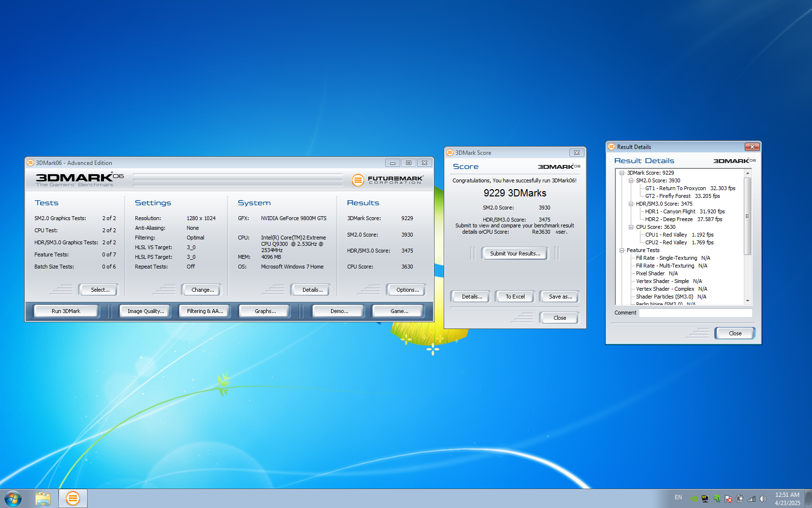The height and width of the screenshot is (508, 812).
Task: Open the Windows Start menu orb
Action: tap(13, 498)
